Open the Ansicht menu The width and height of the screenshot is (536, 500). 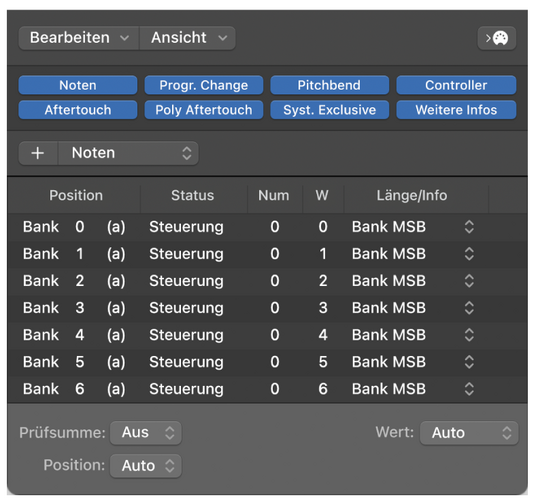click(187, 38)
